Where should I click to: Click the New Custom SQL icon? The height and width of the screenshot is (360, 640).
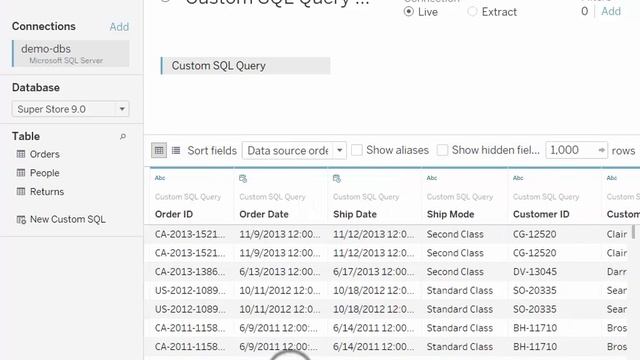[x=21, y=220]
